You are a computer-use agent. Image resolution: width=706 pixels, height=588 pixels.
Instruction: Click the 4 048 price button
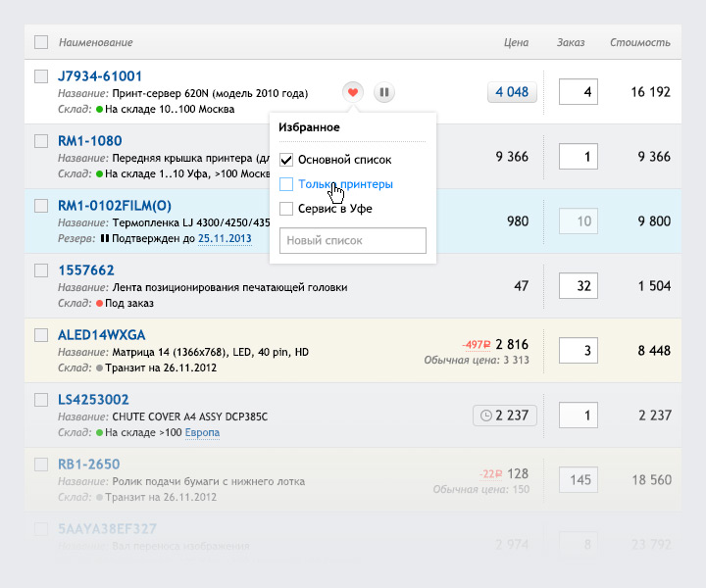[x=512, y=92]
